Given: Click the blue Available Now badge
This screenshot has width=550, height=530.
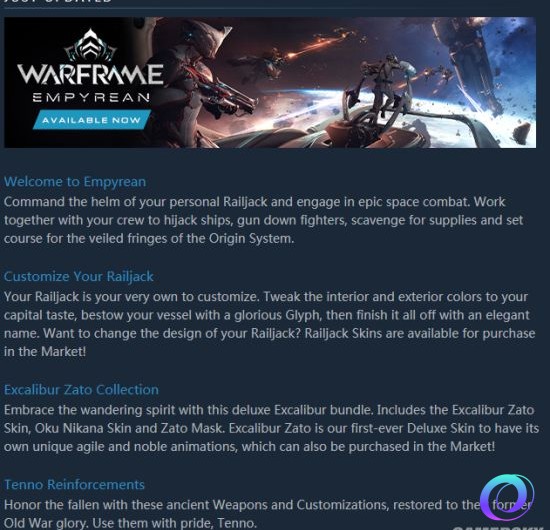Looking at the screenshot, I should coord(92,120).
